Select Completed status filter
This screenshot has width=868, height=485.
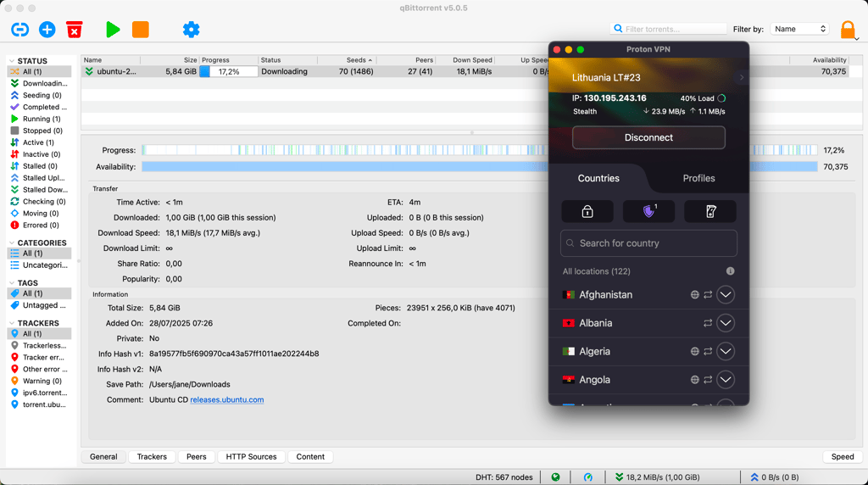click(39, 107)
